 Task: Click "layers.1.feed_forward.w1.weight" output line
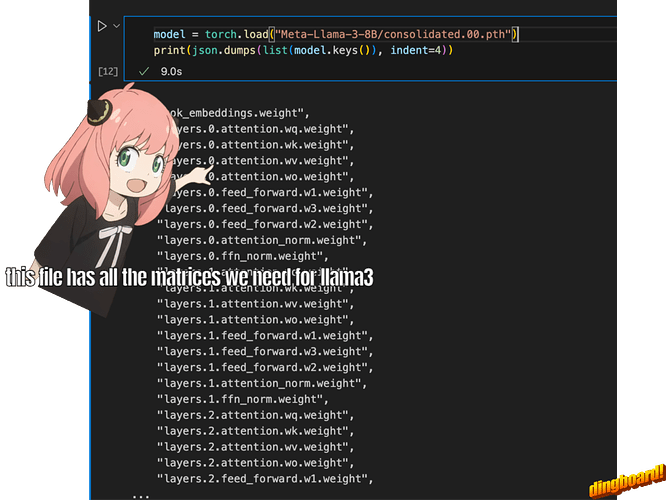click(x=265, y=336)
